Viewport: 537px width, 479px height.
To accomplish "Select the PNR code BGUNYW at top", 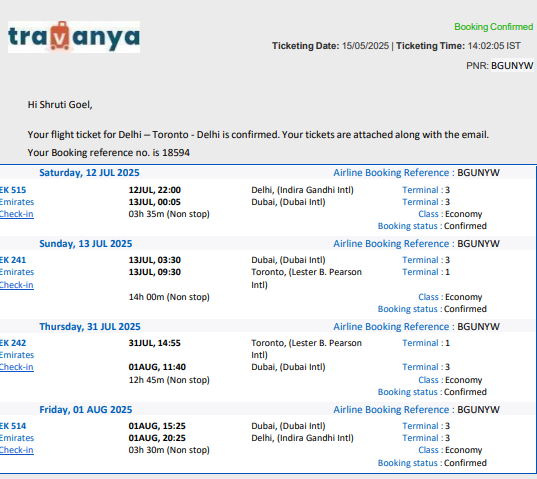I will pyautogui.click(x=512, y=65).
